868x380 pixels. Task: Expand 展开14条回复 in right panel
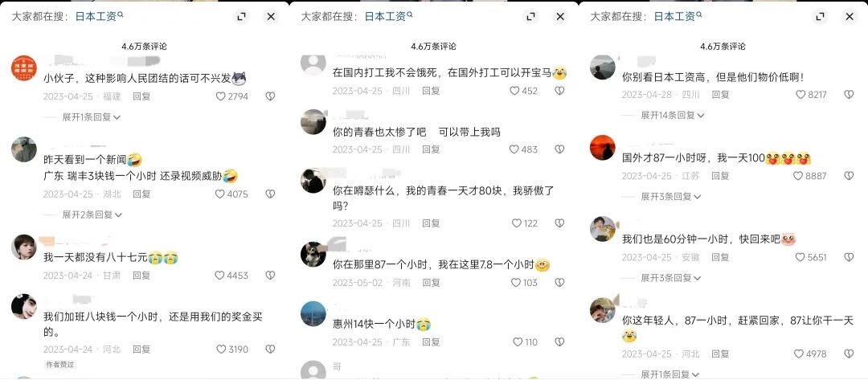point(673,115)
